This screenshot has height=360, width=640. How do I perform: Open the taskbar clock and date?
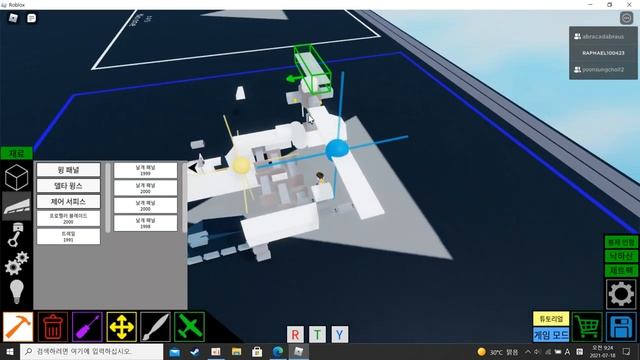pos(603,351)
